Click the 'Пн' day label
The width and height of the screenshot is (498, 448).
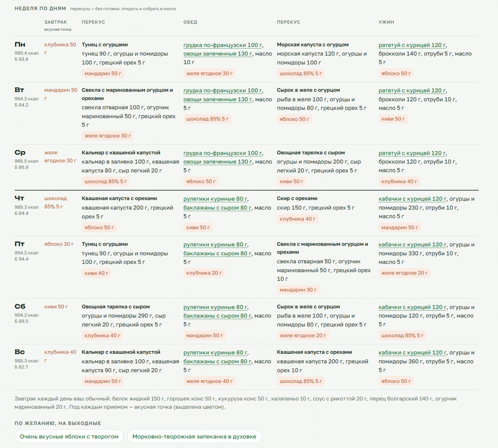point(20,45)
